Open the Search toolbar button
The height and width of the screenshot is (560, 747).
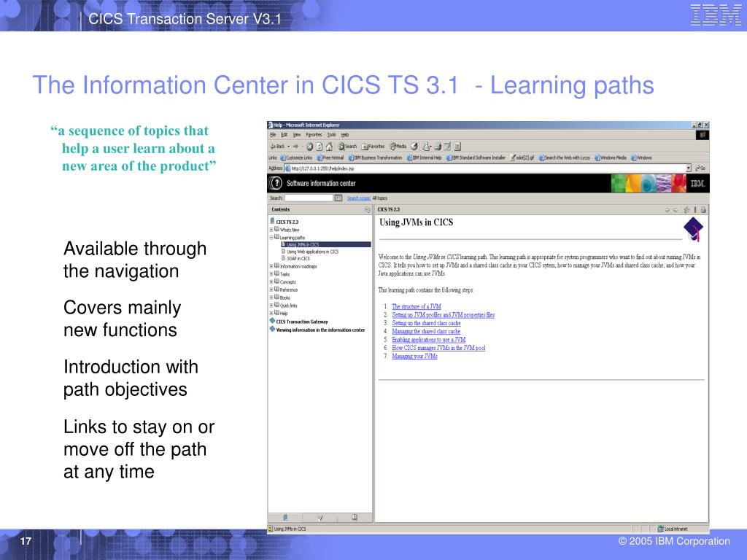click(x=348, y=146)
